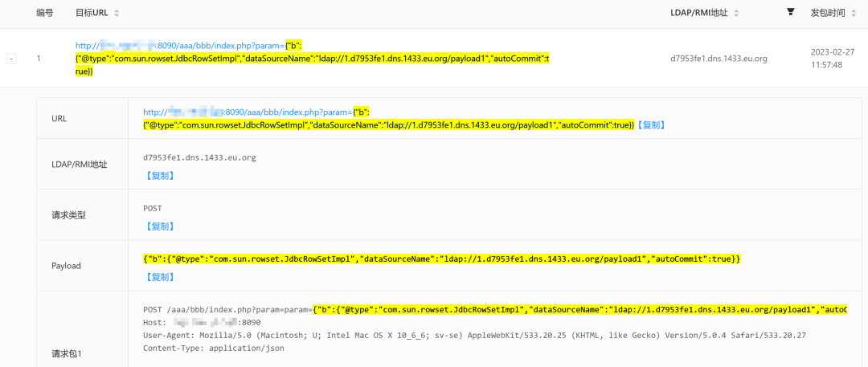The height and width of the screenshot is (367, 868).
Task: Copy the request type POST via 复制
Action: click(x=159, y=226)
